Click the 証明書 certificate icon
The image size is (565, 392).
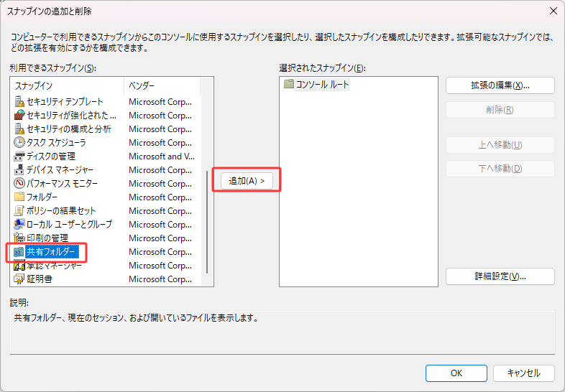coord(19,279)
